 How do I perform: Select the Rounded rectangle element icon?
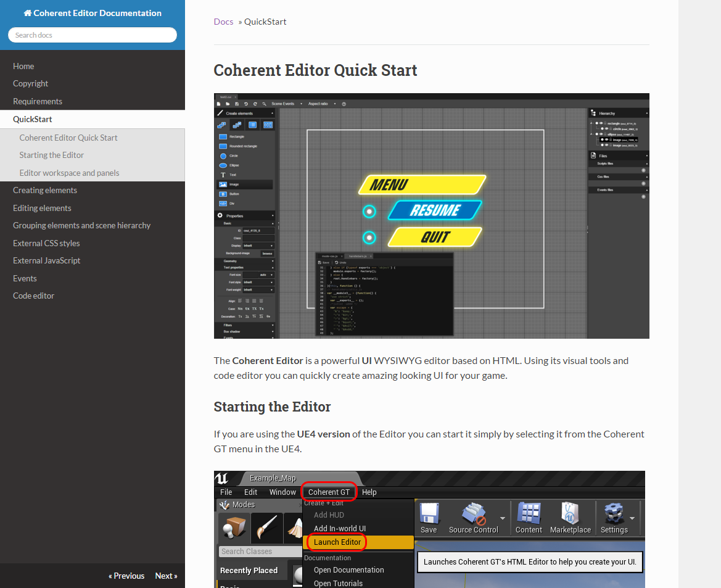tap(223, 146)
